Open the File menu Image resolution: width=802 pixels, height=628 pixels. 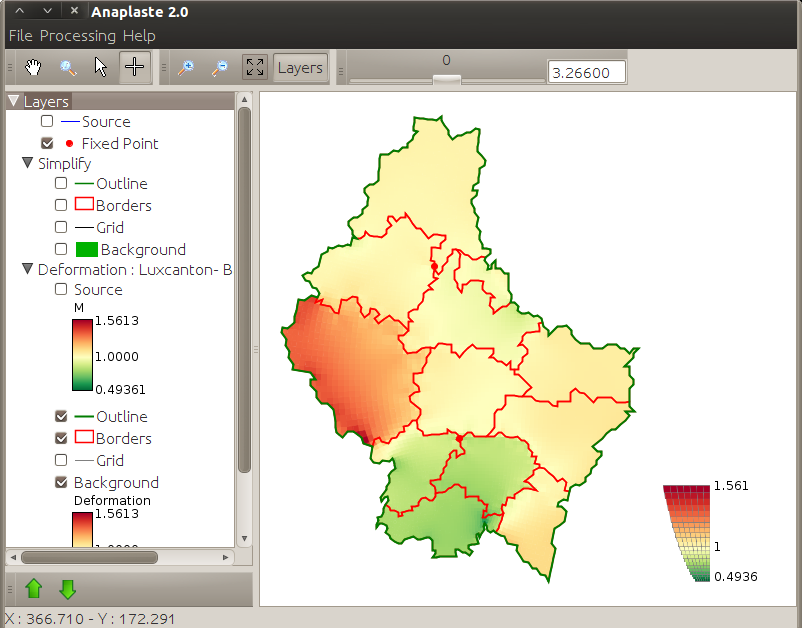point(20,36)
